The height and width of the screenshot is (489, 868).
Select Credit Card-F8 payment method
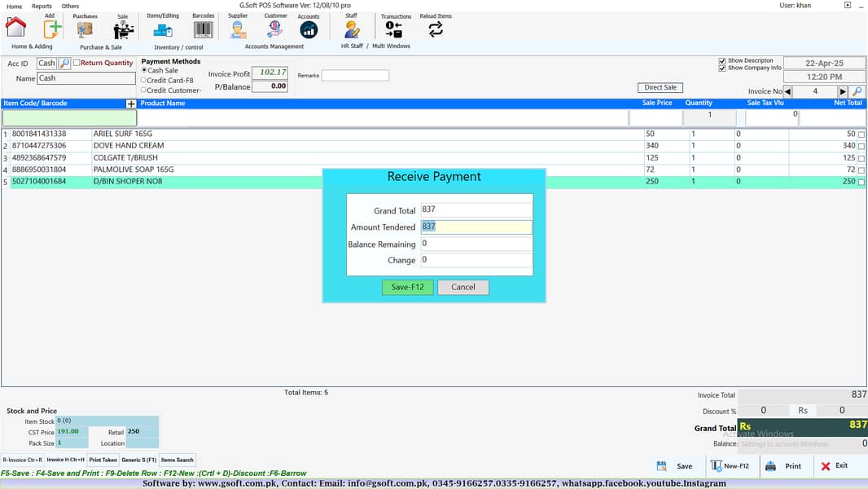click(x=144, y=81)
